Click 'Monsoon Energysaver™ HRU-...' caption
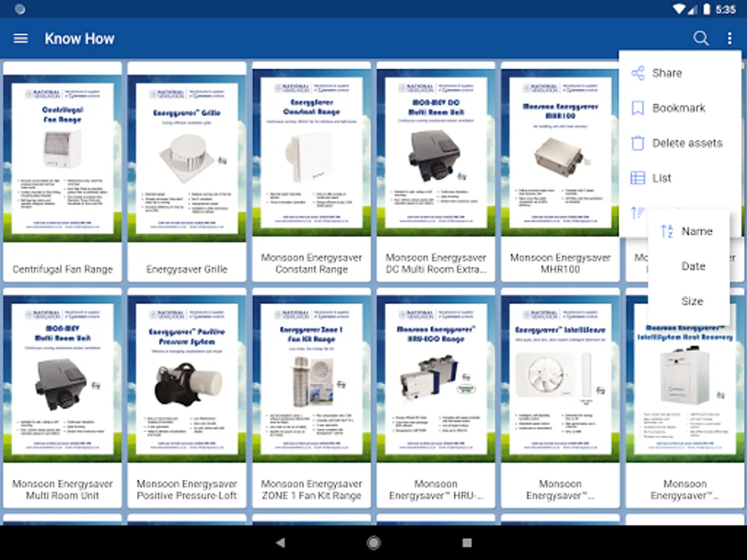Screen dimensions: 747x560 click(x=436, y=490)
